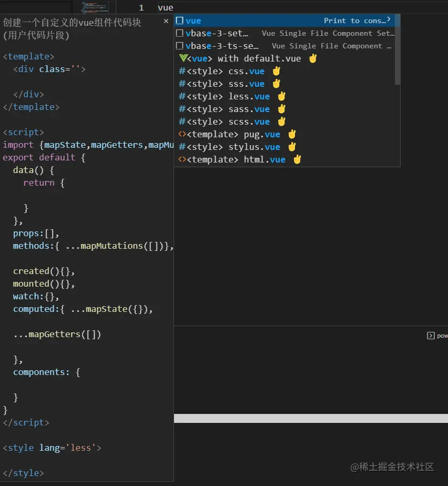Click the green Vue logo icon
The height and width of the screenshot is (486, 448).
[x=183, y=58]
